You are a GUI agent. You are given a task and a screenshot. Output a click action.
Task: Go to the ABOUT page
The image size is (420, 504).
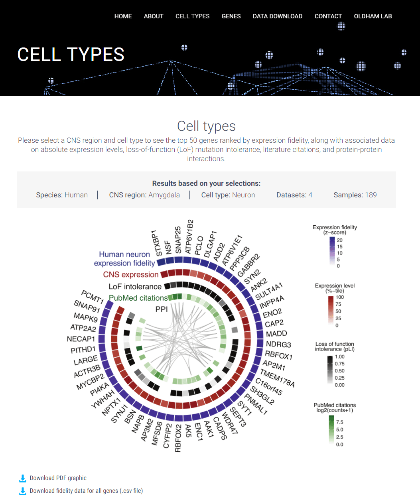point(154,16)
